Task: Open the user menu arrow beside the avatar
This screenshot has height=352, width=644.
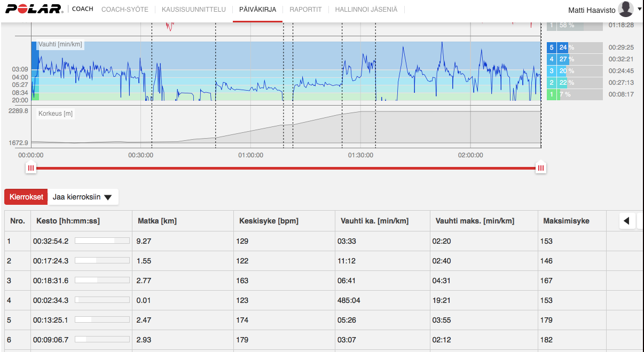Action: [639, 9]
